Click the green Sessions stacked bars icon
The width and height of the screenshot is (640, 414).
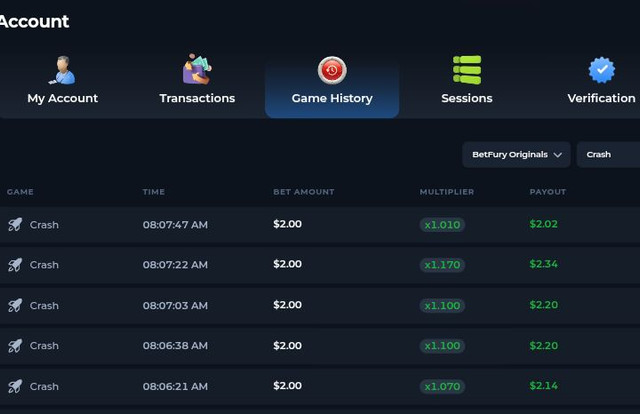pyautogui.click(x=467, y=70)
